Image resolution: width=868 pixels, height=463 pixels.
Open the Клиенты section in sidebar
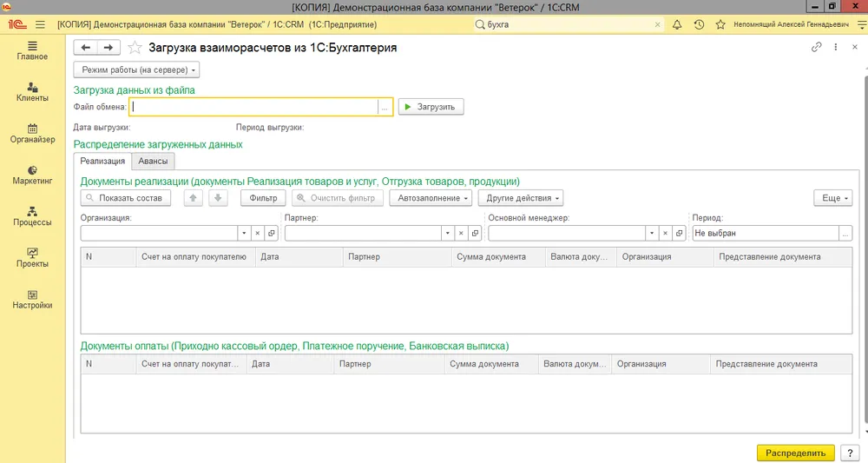click(32, 92)
